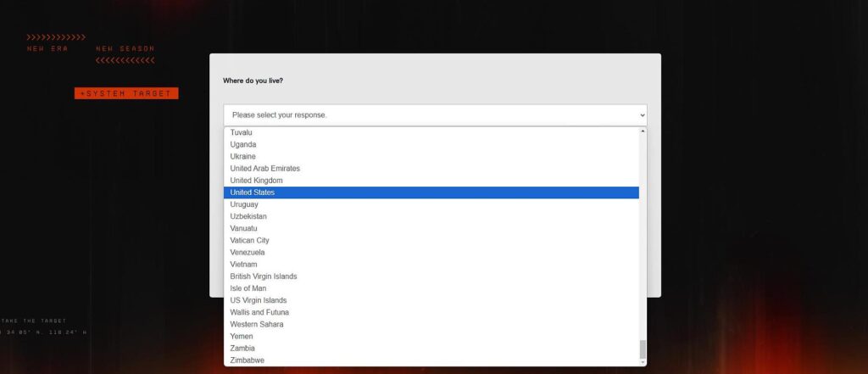Select United Kingdom as country
The image size is (868, 374).
click(256, 181)
